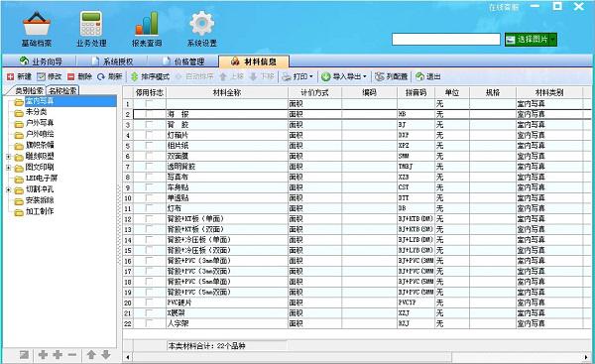Toggle 停用标志 checkbox for 车身贴 row

pos(150,187)
